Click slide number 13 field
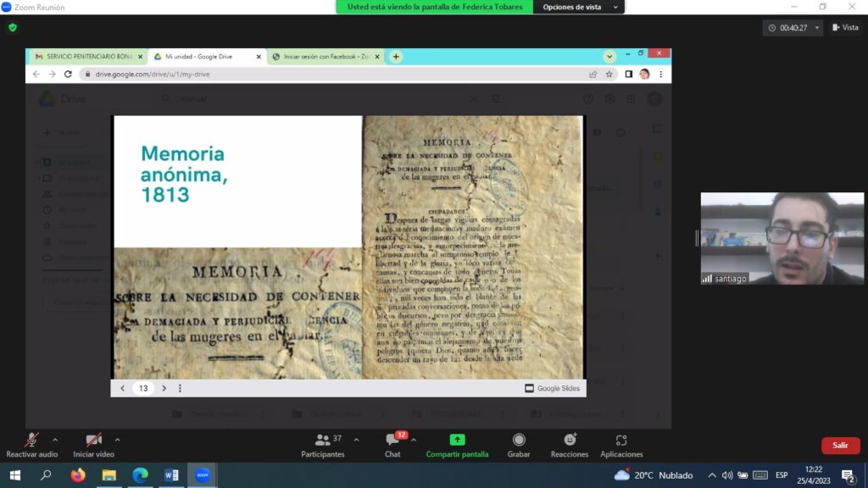 click(143, 388)
